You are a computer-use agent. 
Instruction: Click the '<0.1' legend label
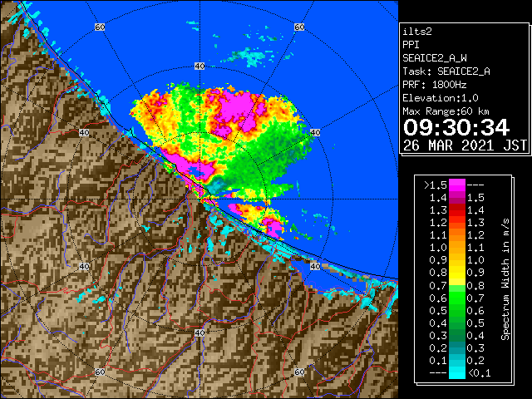(x=480, y=373)
